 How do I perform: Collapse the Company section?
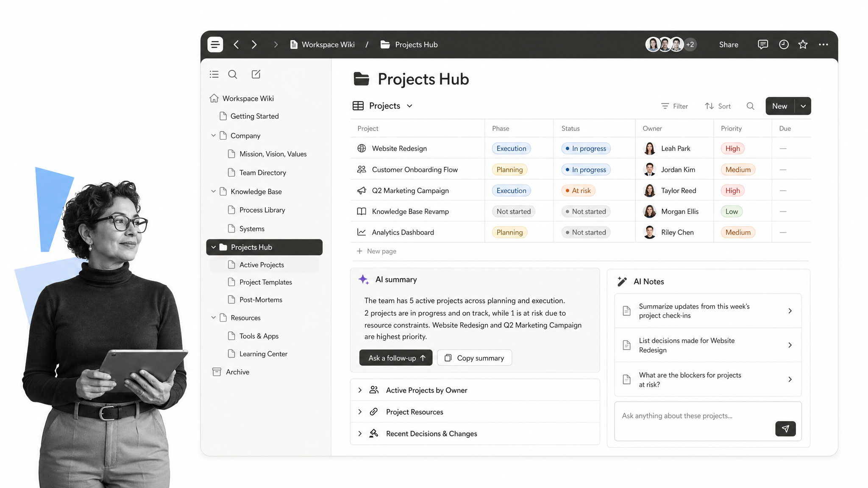coord(214,136)
